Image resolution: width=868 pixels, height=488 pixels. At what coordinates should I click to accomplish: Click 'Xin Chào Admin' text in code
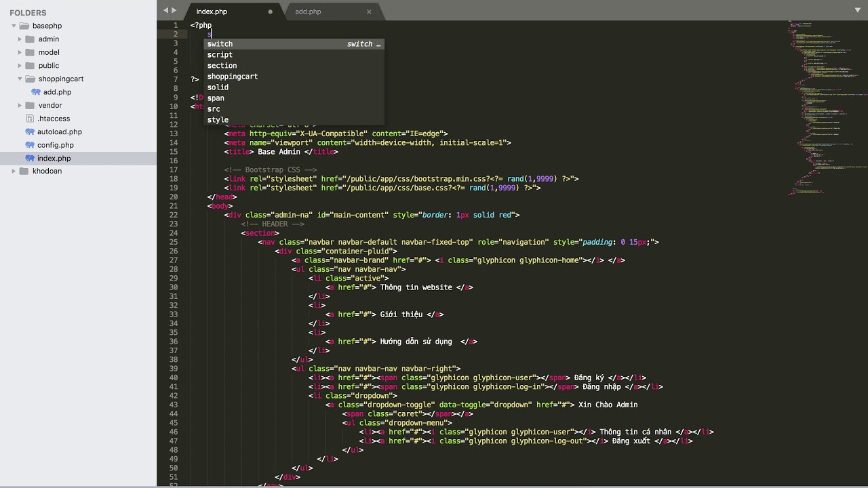[x=608, y=405]
